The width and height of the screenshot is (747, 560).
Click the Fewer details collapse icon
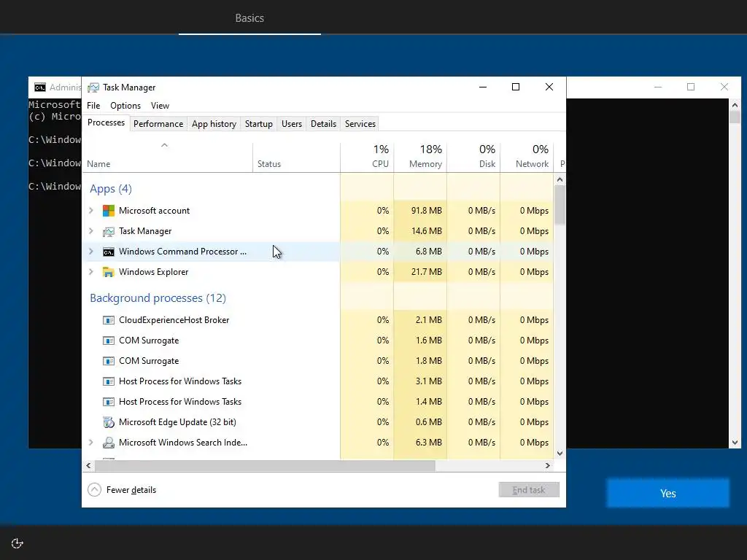(94, 489)
